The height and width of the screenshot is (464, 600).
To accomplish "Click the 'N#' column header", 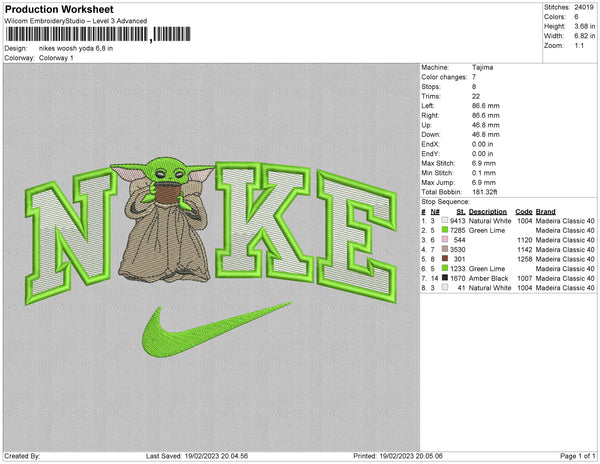I will (x=435, y=212).
